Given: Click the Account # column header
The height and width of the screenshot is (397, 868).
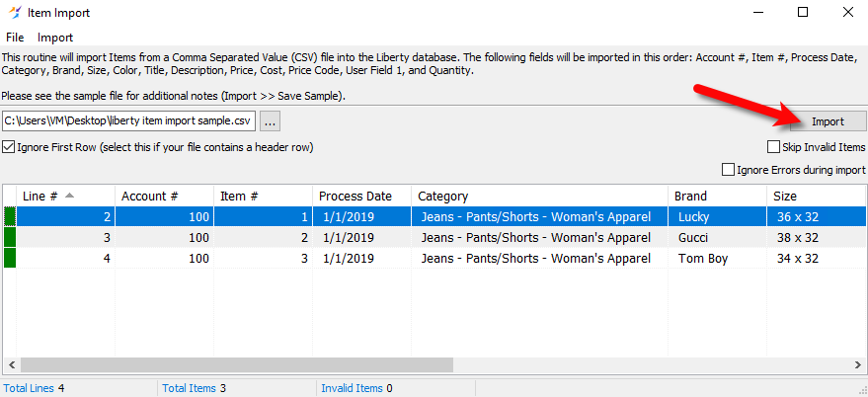Looking at the screenshot, I should 165,196.
